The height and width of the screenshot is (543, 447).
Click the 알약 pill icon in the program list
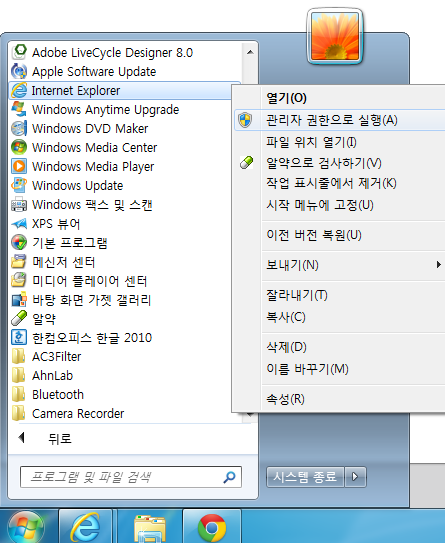19,319
